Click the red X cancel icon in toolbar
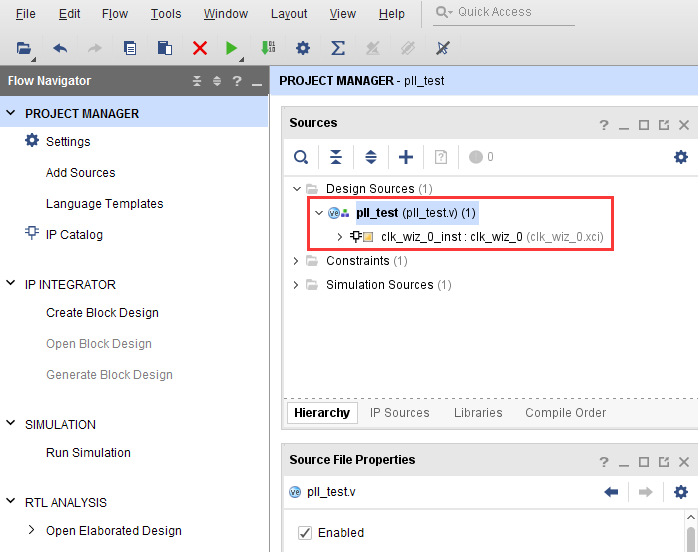 pos(200,48)
